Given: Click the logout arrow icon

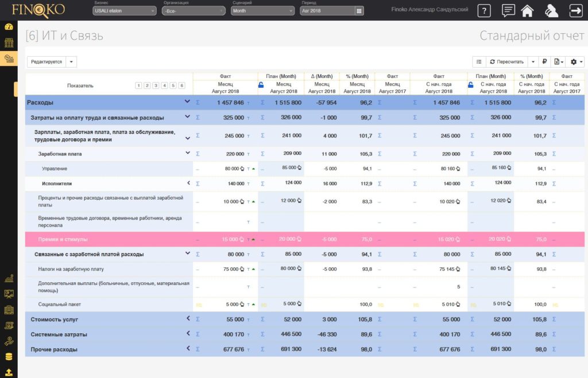Looking at the screenshot, I should click(x=575, y=11).
